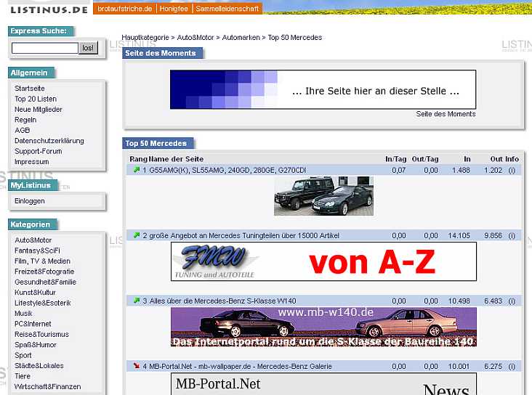Open the Tiere category
The width and height of the screenshot is (532, 395).
click(23, 376)
